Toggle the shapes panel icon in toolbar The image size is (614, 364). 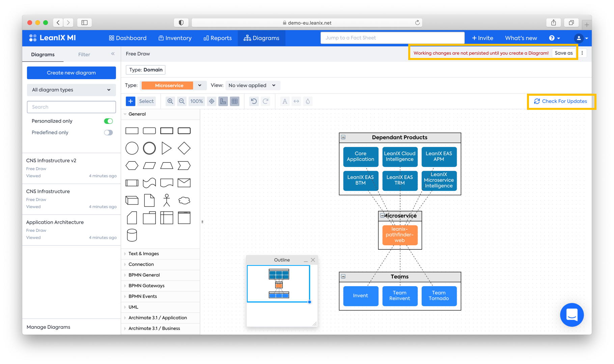tap(223, 101)
